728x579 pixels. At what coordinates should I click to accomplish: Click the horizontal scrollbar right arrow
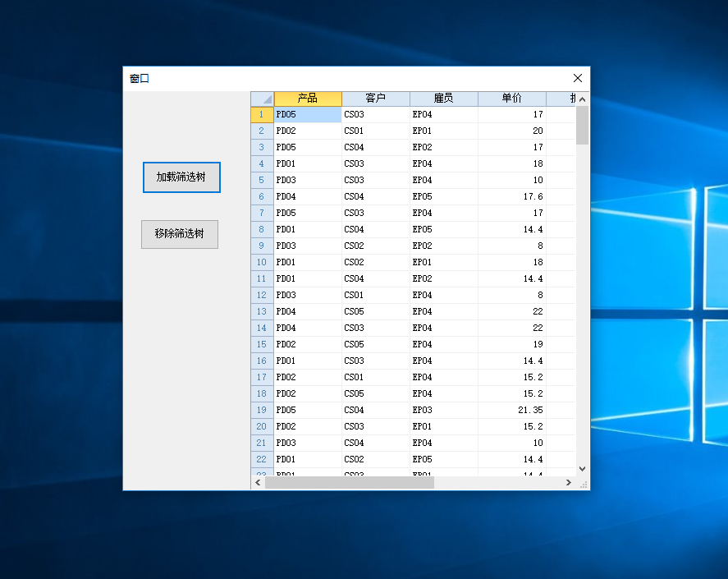(x=569, y=483)
